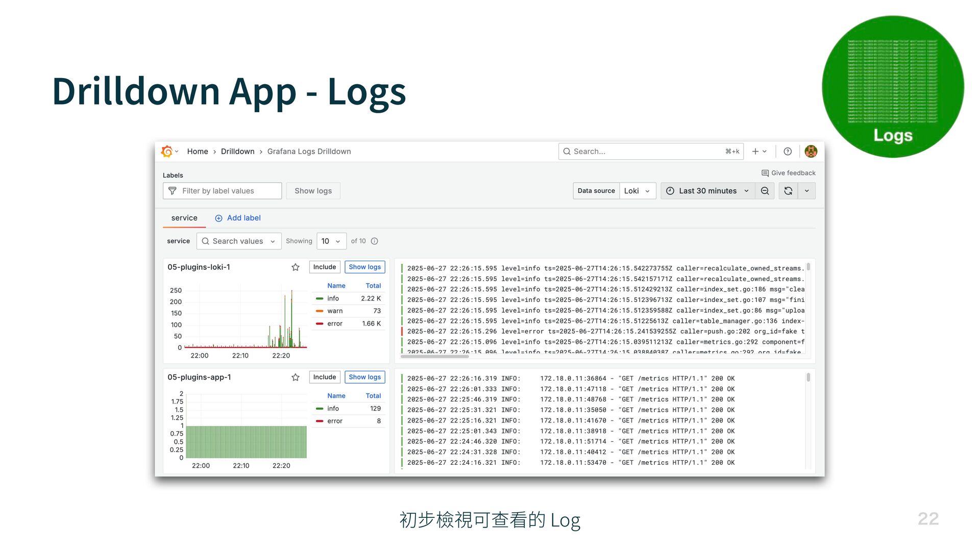Viewport: 980px width, 551px height.
Task: Open the help question mark icon
Action: [x=788, y=152]
